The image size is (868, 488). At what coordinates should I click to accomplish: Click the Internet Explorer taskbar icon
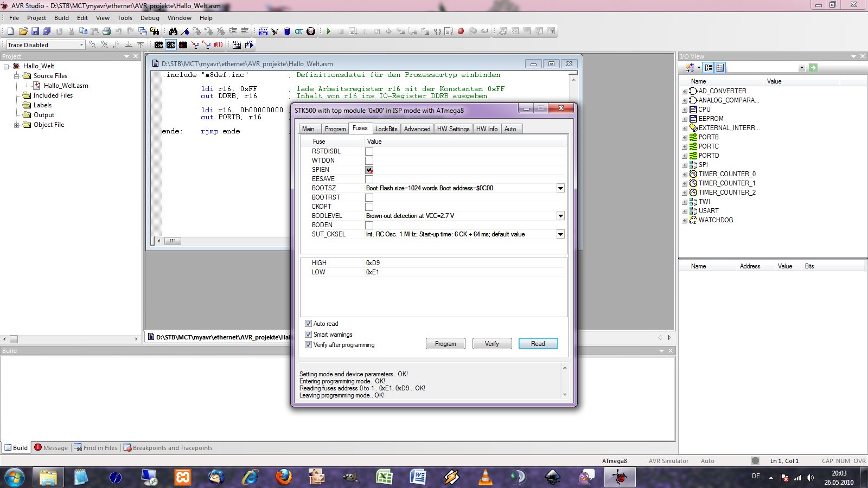250,477
